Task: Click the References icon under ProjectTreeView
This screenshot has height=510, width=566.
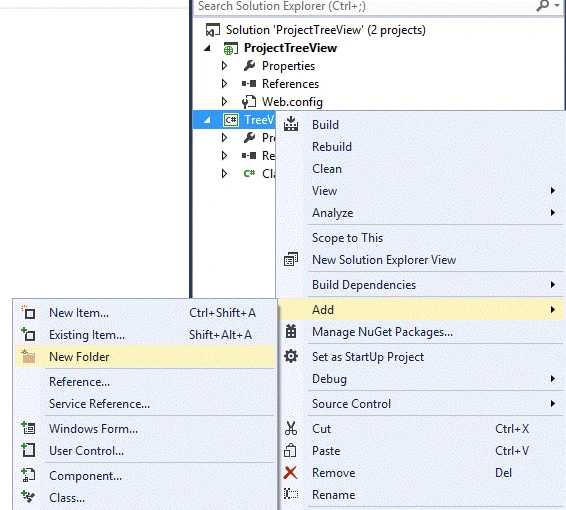Action: (x=249, y=84)
